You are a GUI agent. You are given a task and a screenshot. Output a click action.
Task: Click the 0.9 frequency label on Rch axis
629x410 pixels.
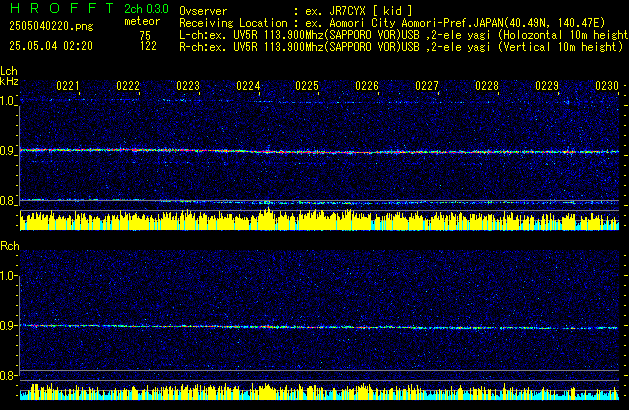[8, 325]
